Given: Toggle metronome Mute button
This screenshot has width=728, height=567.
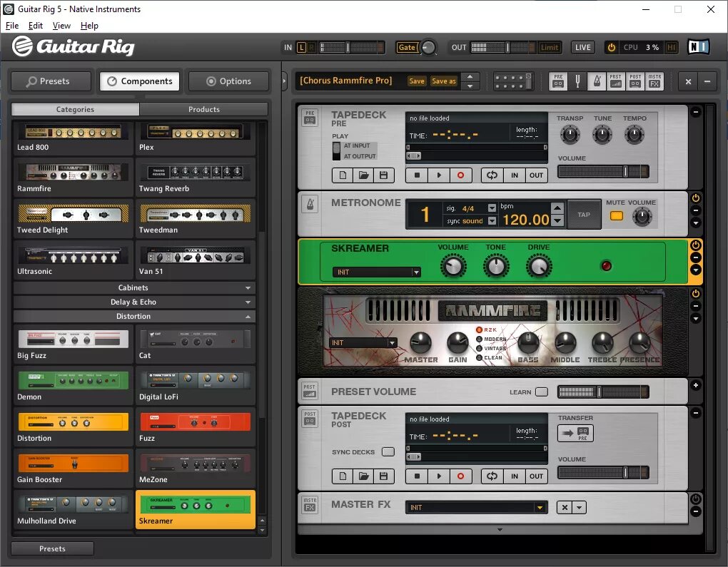Looking at the screenshot, I should coord(616,216).
